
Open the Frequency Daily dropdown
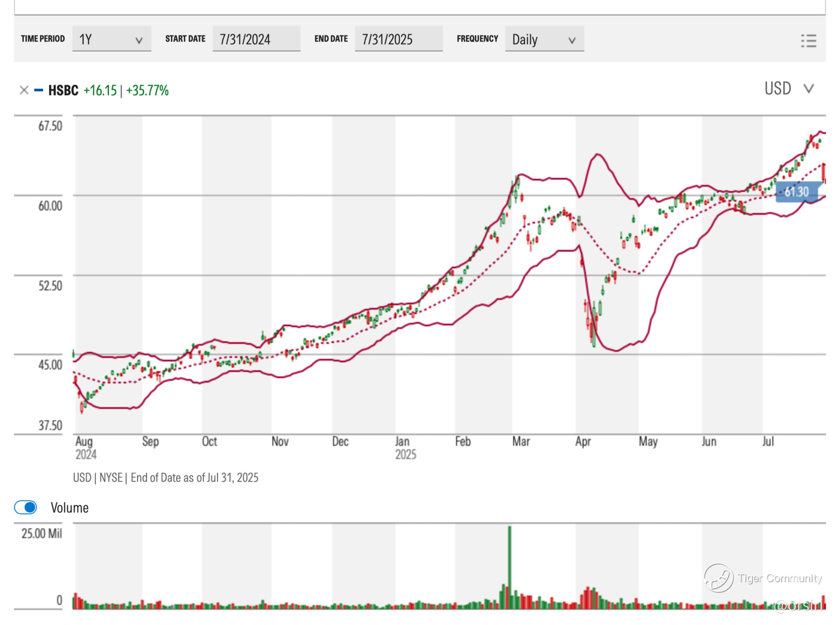544,39
